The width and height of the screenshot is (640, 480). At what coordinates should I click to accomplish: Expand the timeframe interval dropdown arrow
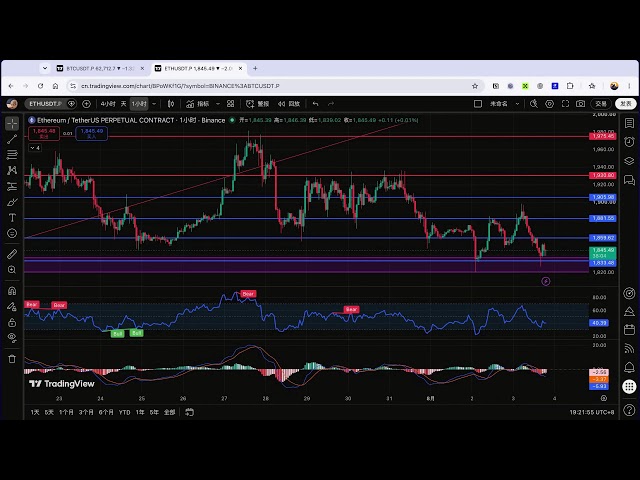point(154,104)
